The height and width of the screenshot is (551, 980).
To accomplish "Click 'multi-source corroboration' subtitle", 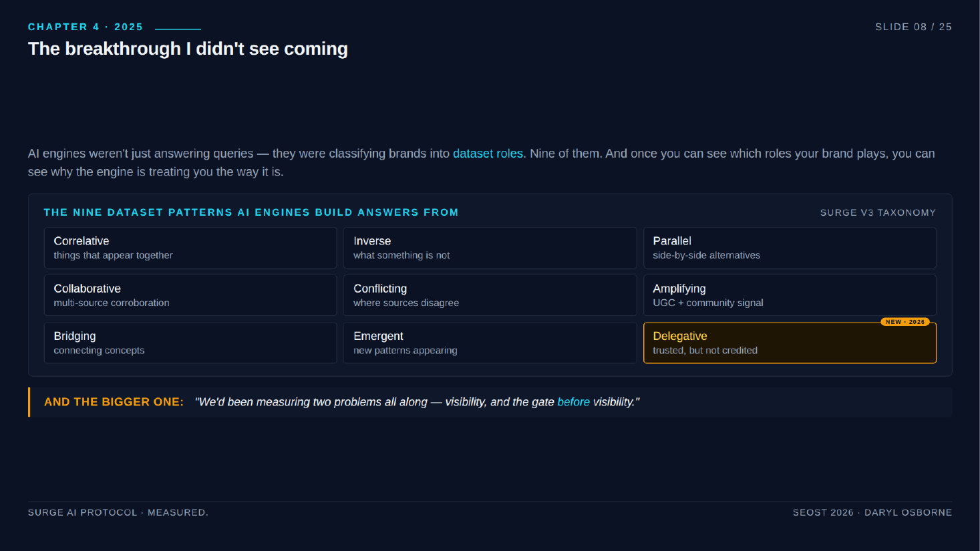I will tap(112, 303).
